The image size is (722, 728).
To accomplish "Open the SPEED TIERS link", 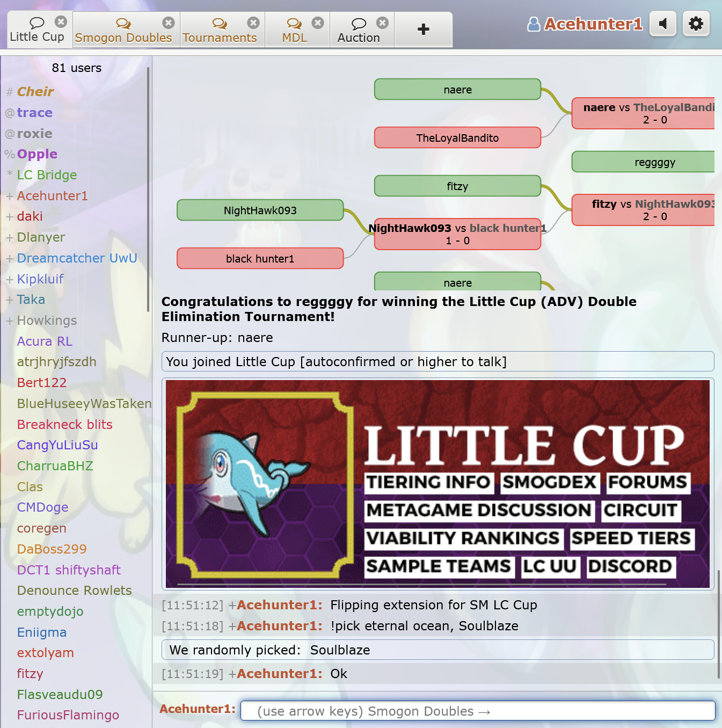I will (x=631, y=538).
